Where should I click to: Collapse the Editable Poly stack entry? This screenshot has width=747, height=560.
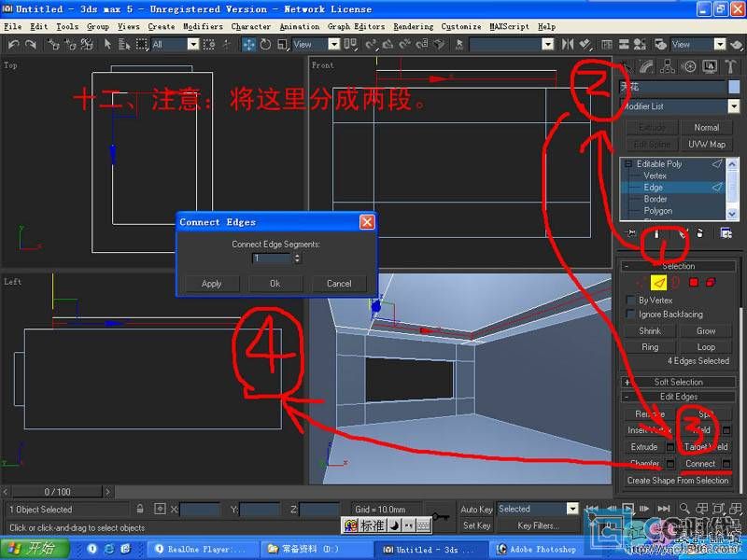[627, 163]
